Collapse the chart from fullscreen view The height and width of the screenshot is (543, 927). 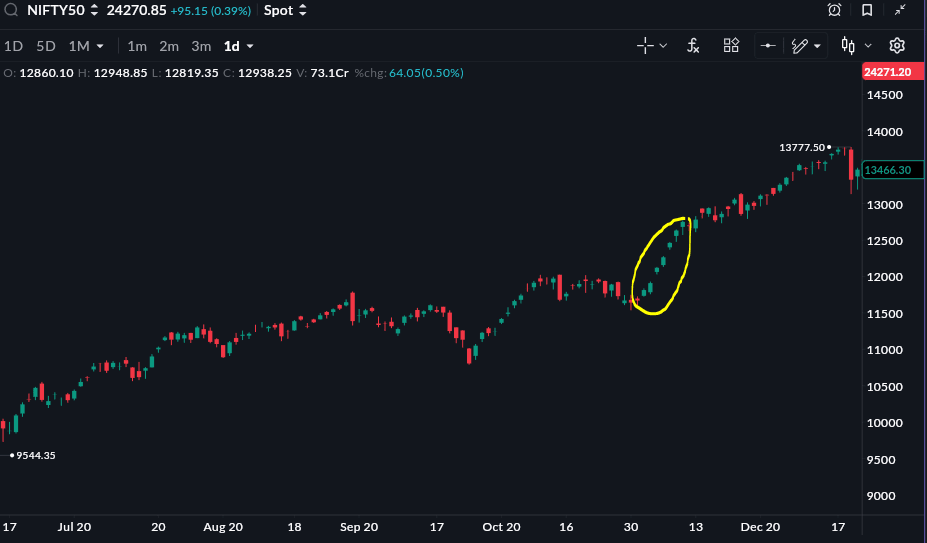[900, 9]
